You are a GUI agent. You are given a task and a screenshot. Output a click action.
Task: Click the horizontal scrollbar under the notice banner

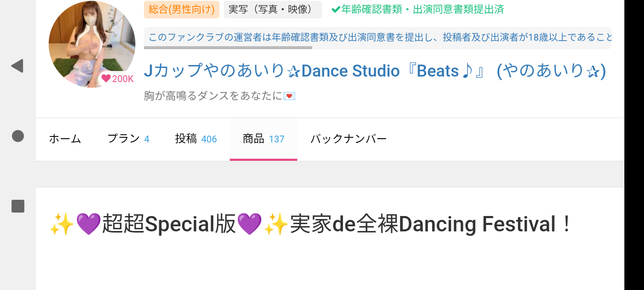click(228, 47)
